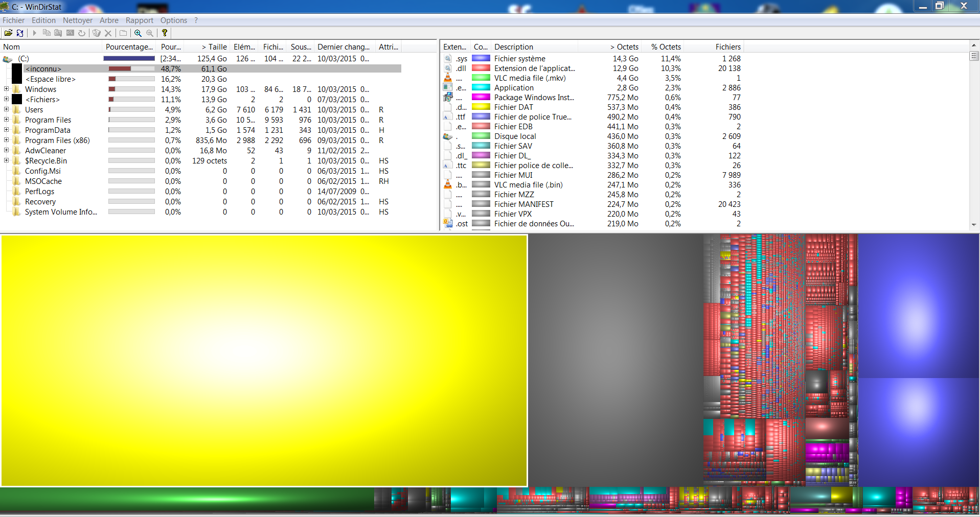Click the Description column header

coord(534,47)
